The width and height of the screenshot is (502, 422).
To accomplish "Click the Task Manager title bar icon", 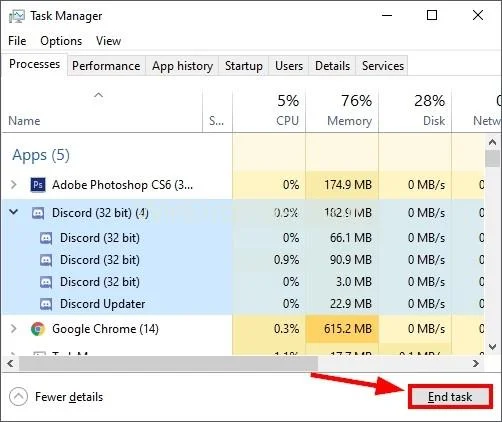I will (x=16, y=16).
